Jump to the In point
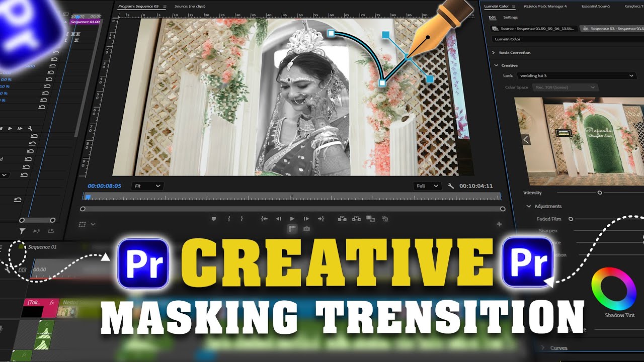The height and width of the screenshot is (362, 644). (x=264, y=219)
